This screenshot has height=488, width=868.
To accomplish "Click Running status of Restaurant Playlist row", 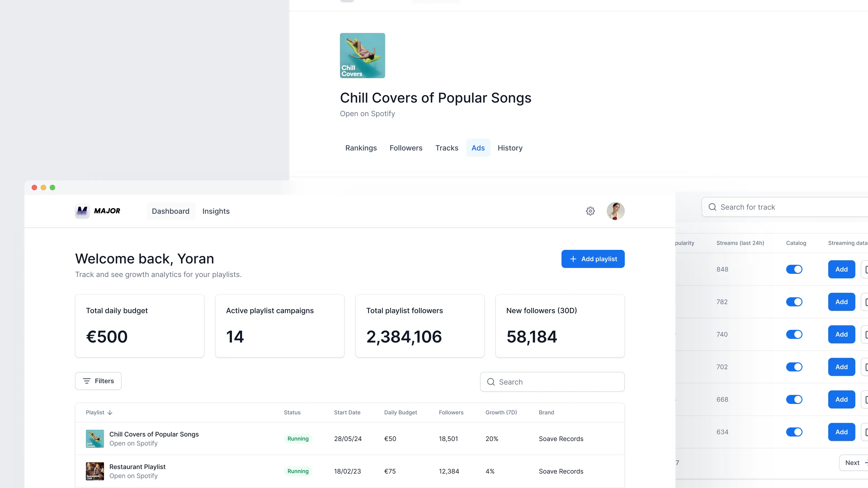I will (298, 471).
